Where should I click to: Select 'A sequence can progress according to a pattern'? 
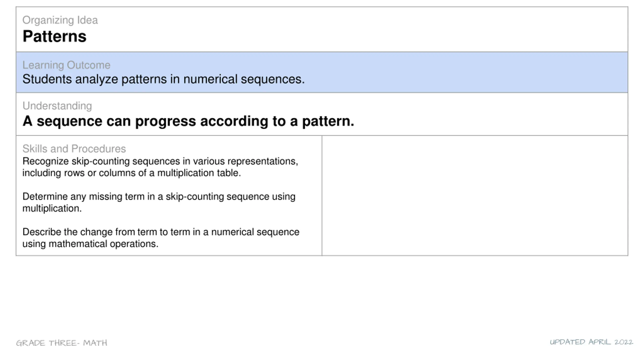[x=188, y=121]
